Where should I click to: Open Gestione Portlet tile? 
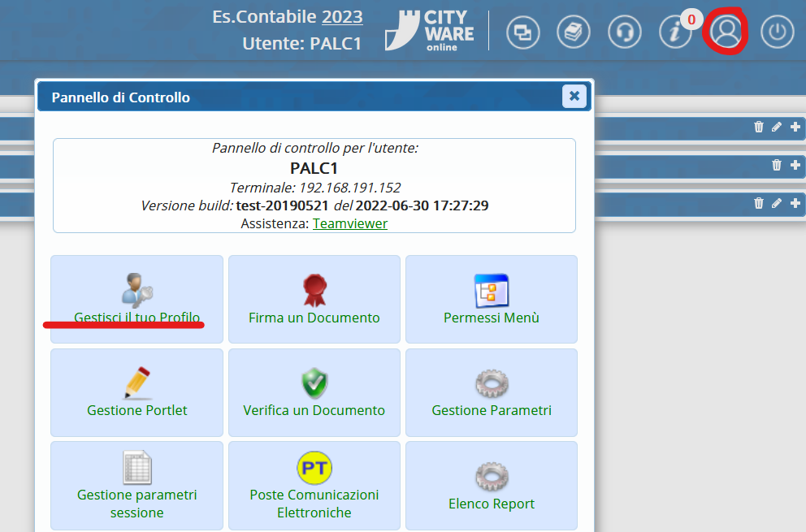pyautogui.click(x=136, y=392)
